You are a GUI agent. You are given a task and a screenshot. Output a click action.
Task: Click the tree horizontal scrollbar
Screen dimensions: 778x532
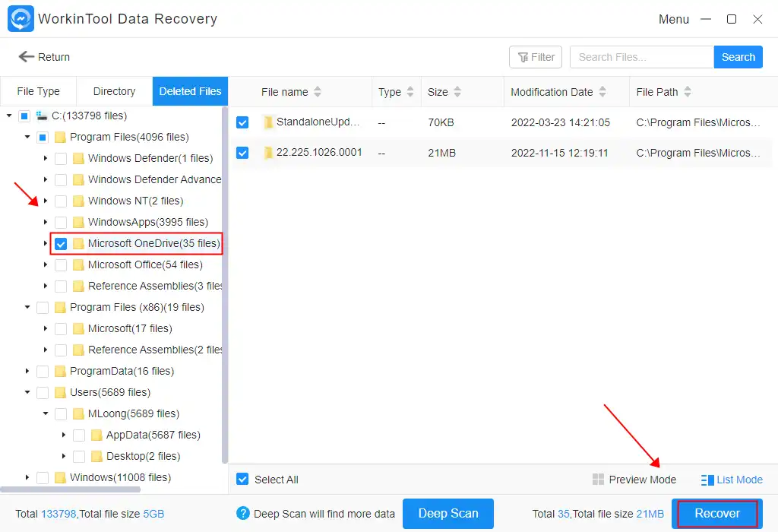click(x=71, y=489)
